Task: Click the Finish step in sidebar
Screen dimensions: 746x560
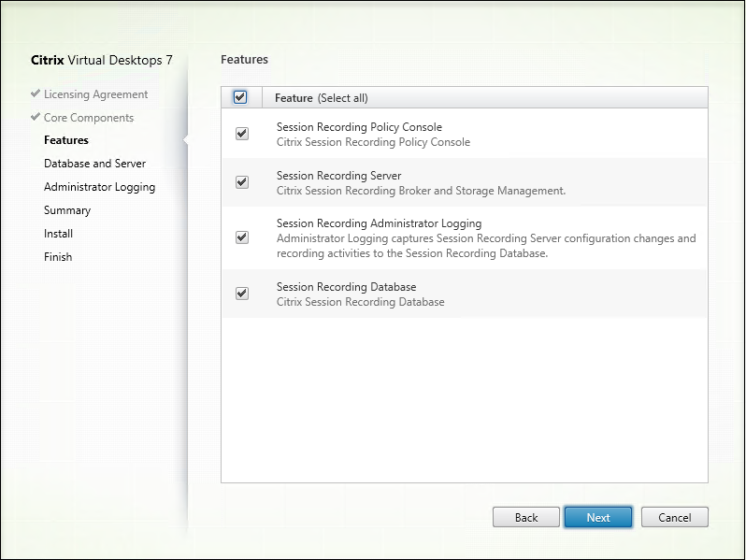Action: [x=58, y=257]
